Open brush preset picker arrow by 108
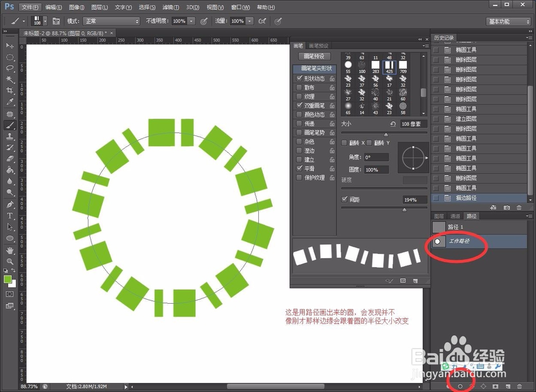 45,21
